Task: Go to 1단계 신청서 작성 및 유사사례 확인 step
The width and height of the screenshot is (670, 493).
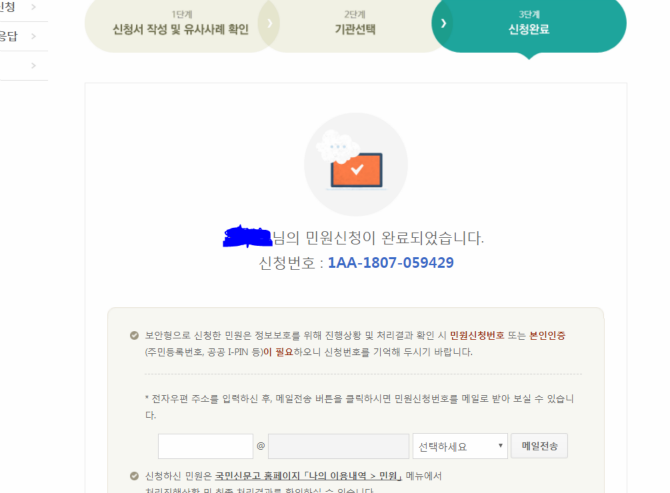Action: coord(181,22)
